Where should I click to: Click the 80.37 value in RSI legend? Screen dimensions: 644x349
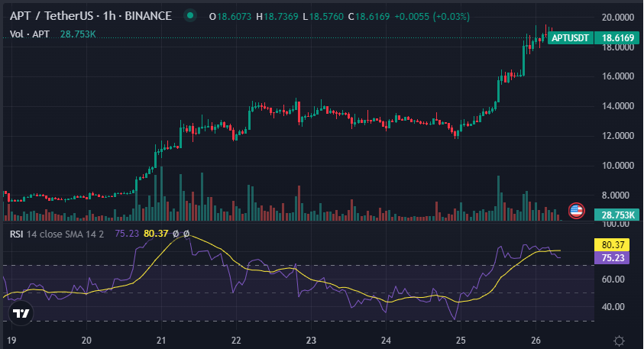point(156,234)
